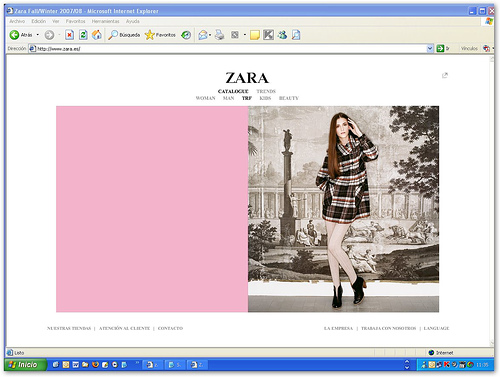Image resolution: width=500 pixels, height=377 pixels.
Task: Click the pink colour panel
Action: (152, 209)
